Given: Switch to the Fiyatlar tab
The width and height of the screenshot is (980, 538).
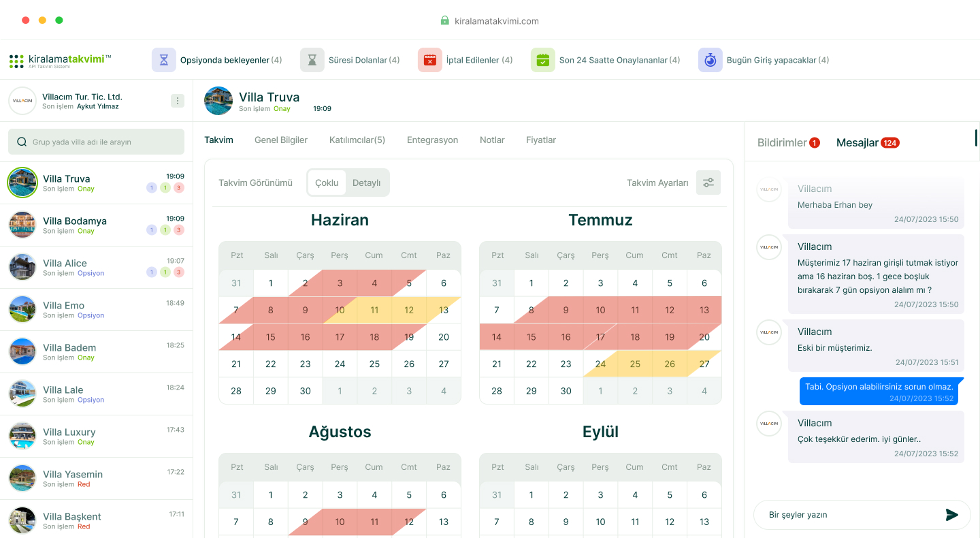Looking at the screenshot, I should (540, 140).
